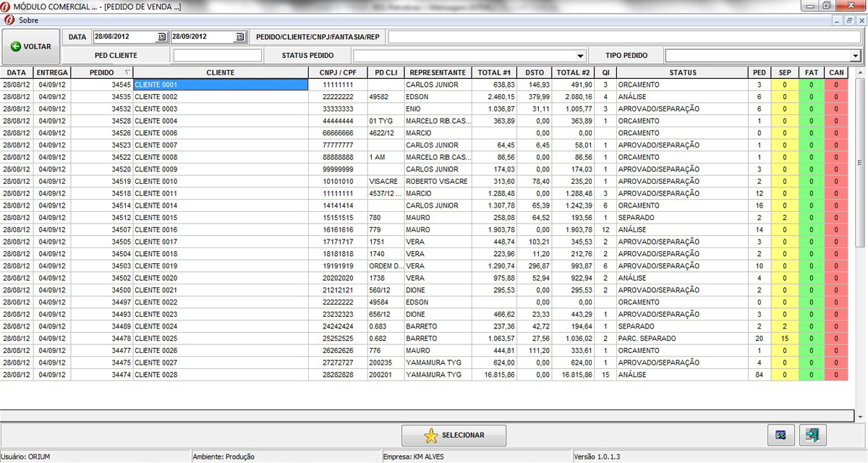The height and width of the screenshot is (463, 868).
Task: Click the restore child window icon
Action: [849, 21]
